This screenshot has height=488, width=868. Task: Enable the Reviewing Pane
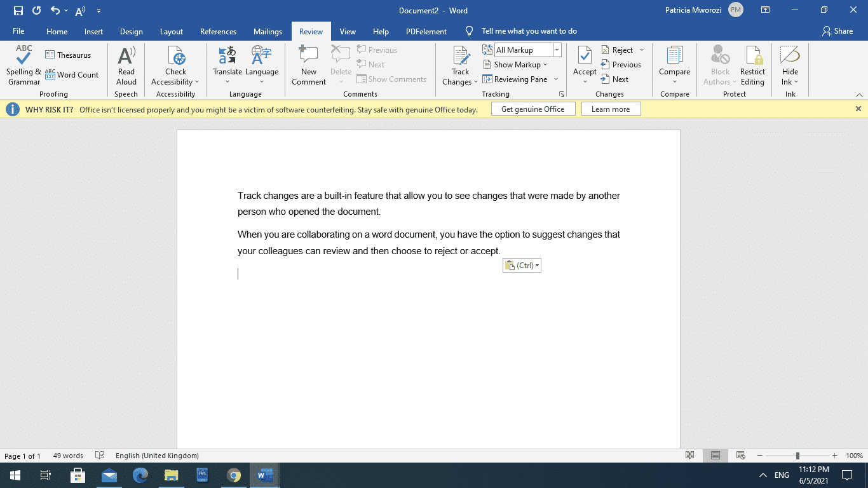520,79
